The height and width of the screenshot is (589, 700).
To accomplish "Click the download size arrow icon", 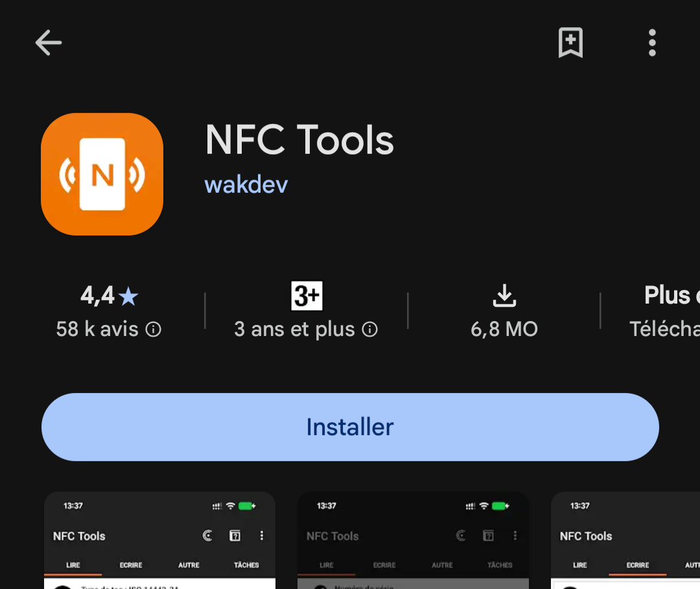I will [504, 295].
